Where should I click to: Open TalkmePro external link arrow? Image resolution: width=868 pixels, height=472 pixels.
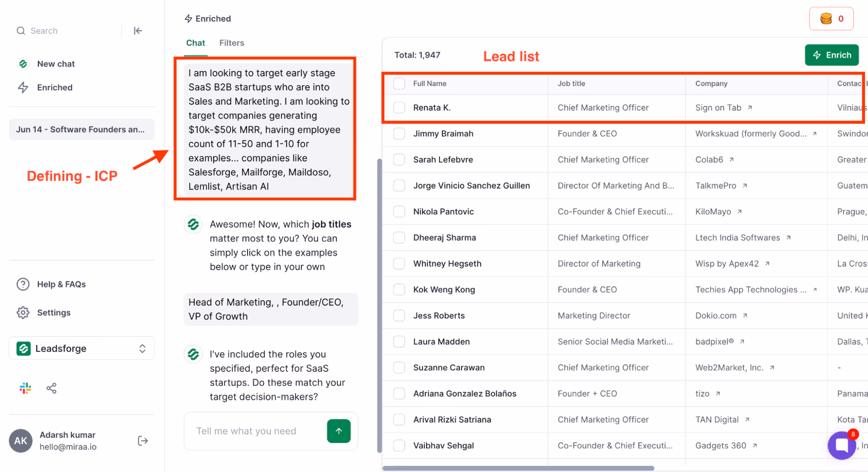click(x=745, y=186)
